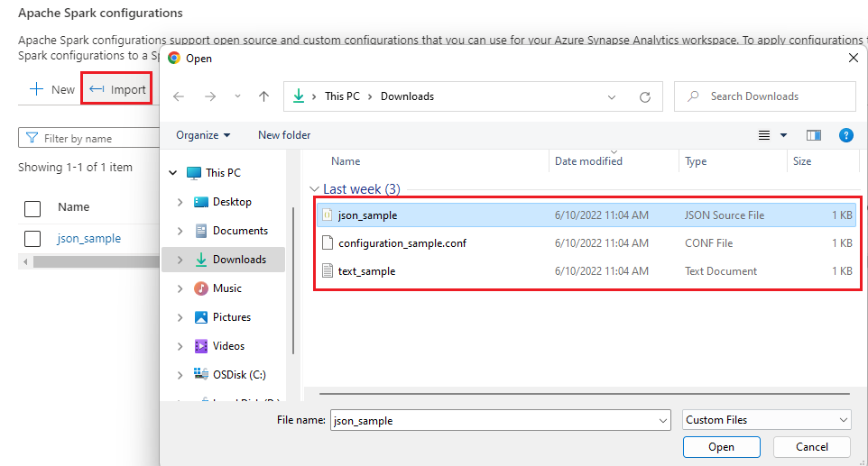
Task: Toggle the preview pane icon
Action: point(814,135)
